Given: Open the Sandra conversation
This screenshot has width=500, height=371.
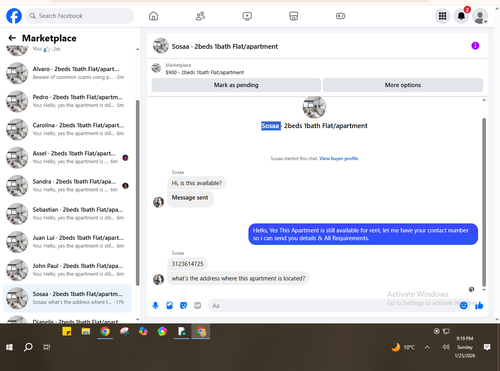Looking at the screenshot, I should click(68, 186).
